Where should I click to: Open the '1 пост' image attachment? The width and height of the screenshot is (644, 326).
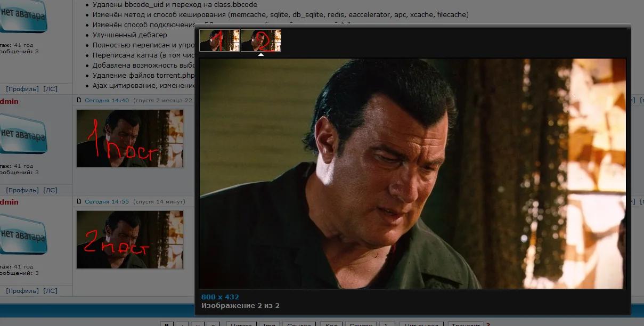[x=130, y=138]
